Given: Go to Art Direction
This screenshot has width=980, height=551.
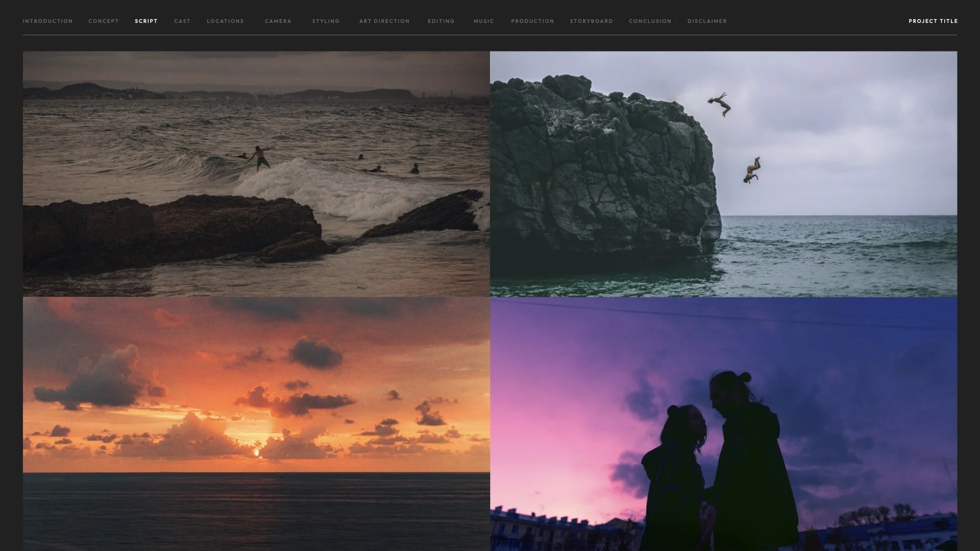Looking at the screenshot, I should (384, 21).
